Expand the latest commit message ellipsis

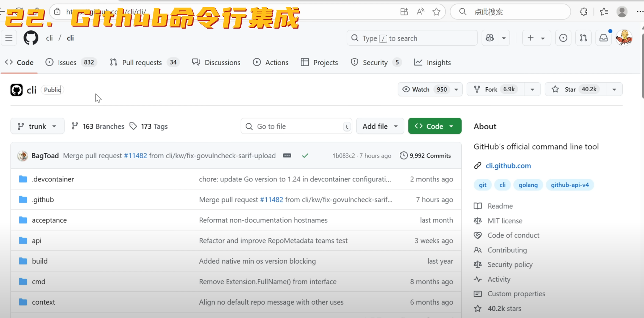coord(287,156)
